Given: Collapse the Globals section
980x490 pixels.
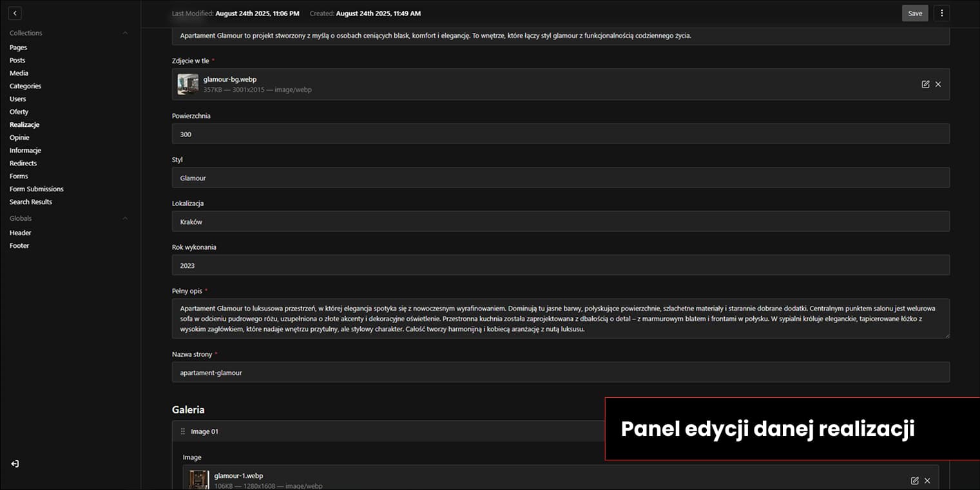Looking at the screenshot, I should pyautogui.click(x=125, y=218).
